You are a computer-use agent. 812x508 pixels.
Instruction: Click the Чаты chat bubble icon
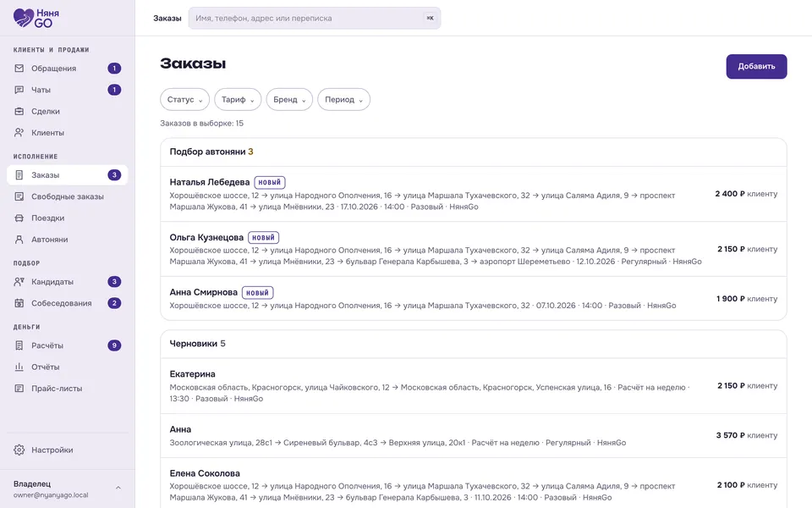pyautogui.click(x=19, y=90)
